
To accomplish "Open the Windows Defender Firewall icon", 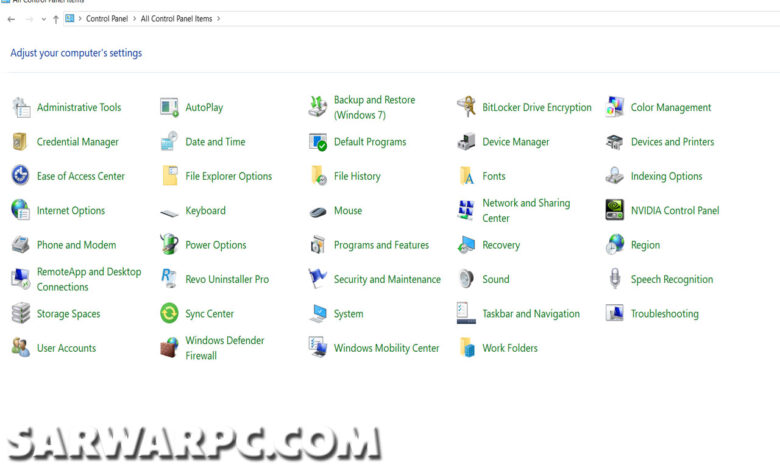I will [x=169, y=348].
